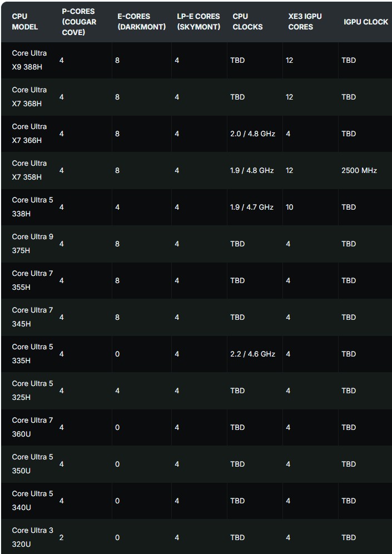Screen dimensions: 392x554
Task: Click the Core Ultra 7 360U model cell
Action: (32, 427)
